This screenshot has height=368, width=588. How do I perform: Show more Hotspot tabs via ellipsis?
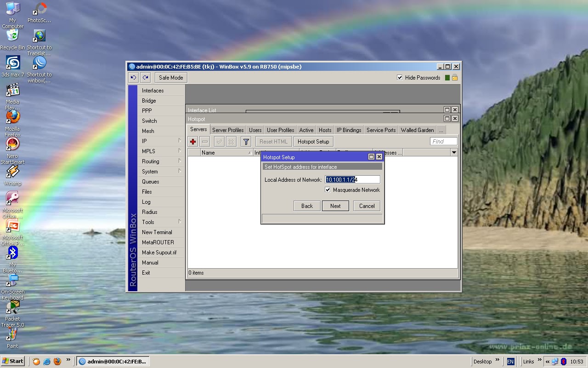[x=441, y=130]
